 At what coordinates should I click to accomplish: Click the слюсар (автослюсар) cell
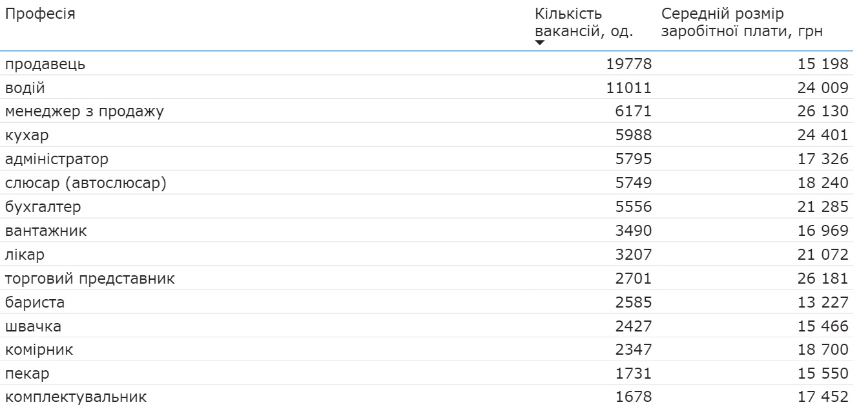[86, 183]
